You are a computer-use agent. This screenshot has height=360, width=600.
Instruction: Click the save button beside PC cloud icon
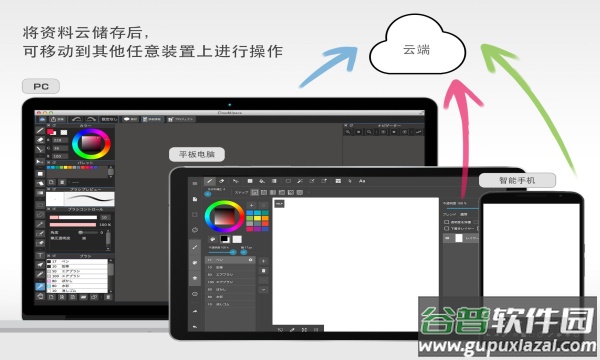pyautogui.click(x=57, y=119)
